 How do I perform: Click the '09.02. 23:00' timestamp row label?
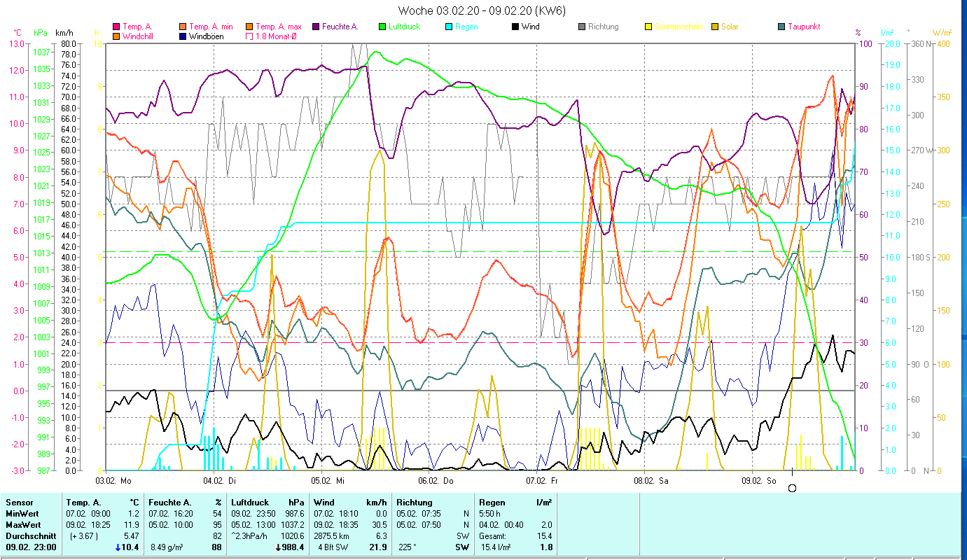point(31,547)
